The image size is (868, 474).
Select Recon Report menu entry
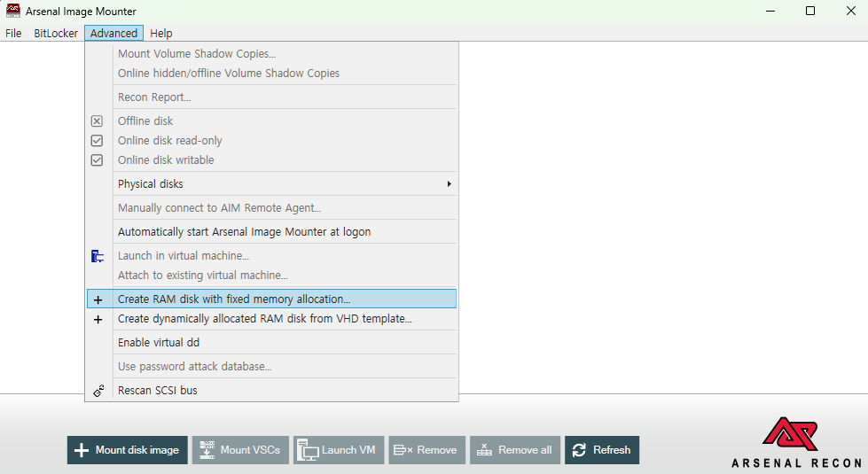[x=272, y=97]
